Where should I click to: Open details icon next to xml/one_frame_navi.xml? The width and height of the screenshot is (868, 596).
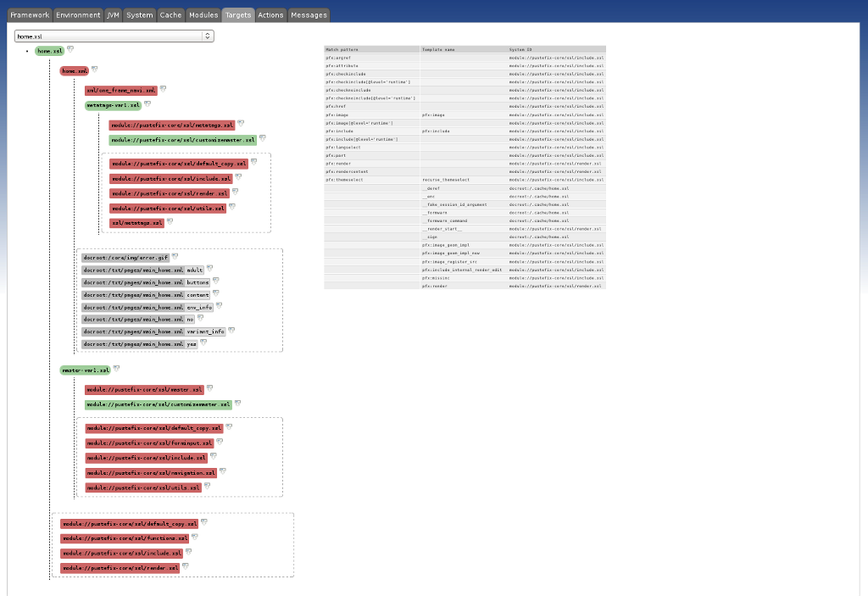[x=164, y=89]
